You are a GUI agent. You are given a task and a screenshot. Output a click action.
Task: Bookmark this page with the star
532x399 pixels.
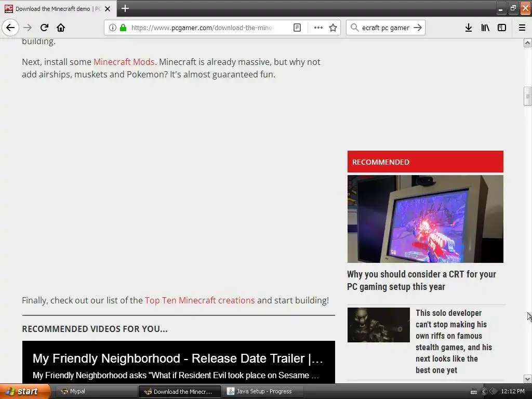coord(333,28)
